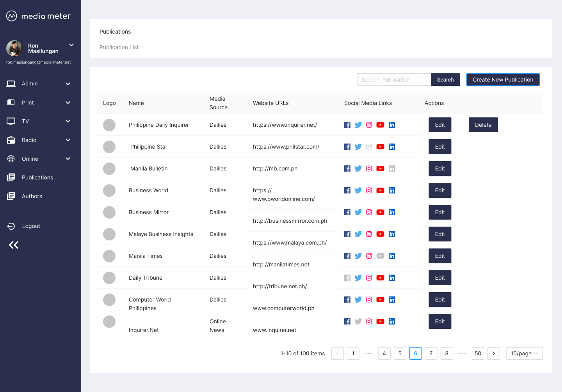Open LinkedIn icon for Business Mirror

[x=392, y=212]
